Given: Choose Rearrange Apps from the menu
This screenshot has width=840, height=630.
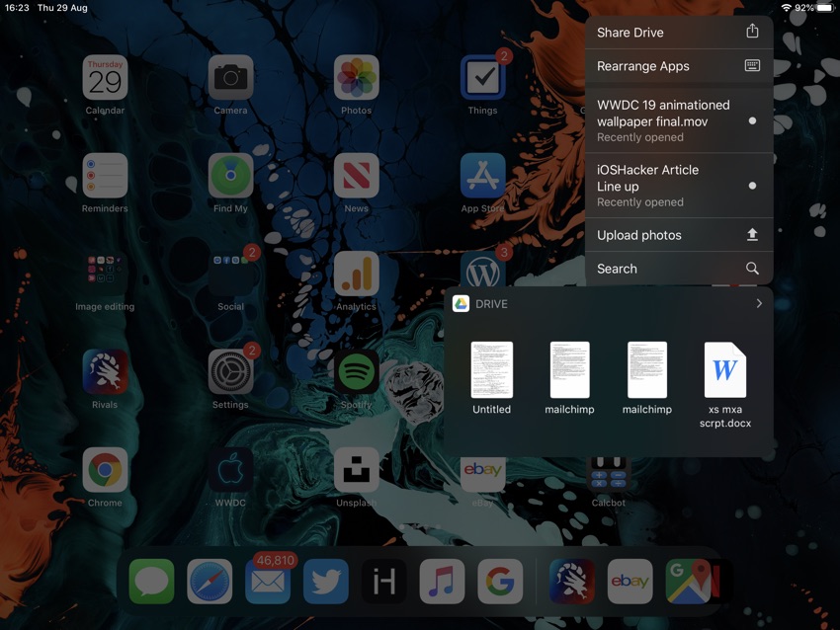Looking at the screenshot, I should click(x=679, y=66).
